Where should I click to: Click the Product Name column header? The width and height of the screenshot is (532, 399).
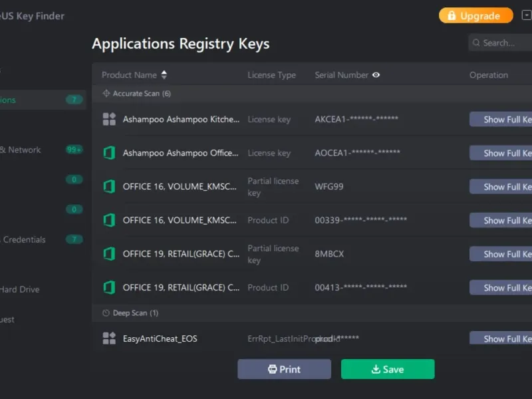pyautogui.click(x=129, y=74)
